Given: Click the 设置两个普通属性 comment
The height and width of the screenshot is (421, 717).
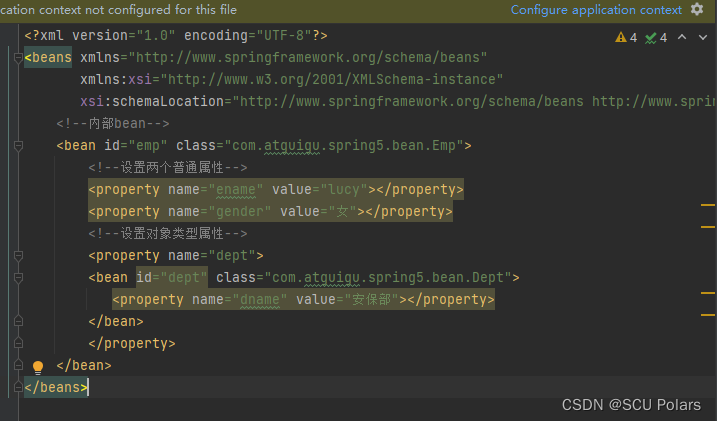Looking at the screenshot, I should [x=168, y=167].
